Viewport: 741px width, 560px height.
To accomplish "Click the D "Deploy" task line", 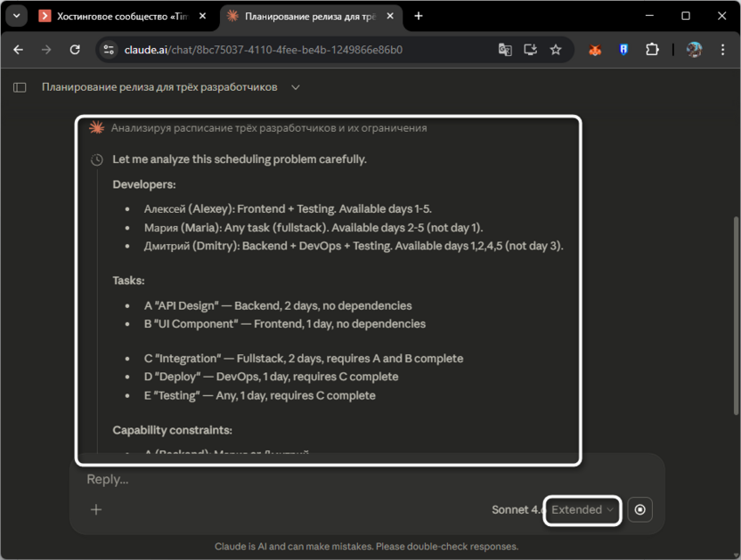I will click(x=272, y=377).
